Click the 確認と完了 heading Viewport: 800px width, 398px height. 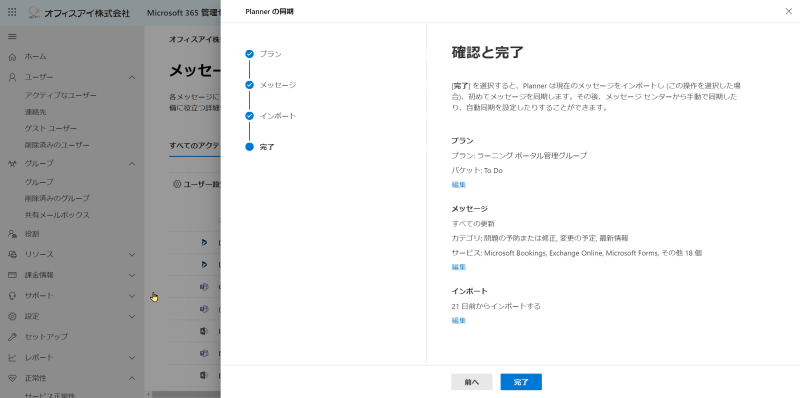(x=488, y=52)
